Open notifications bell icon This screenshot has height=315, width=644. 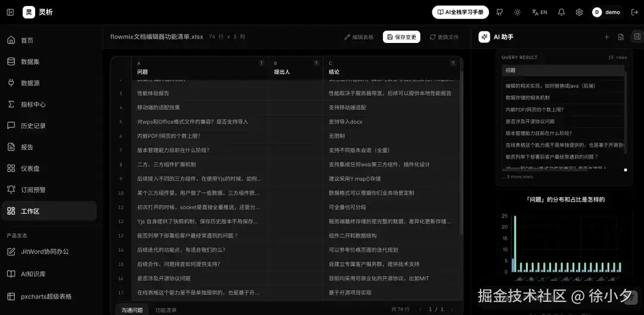click(x=562, y=13)
